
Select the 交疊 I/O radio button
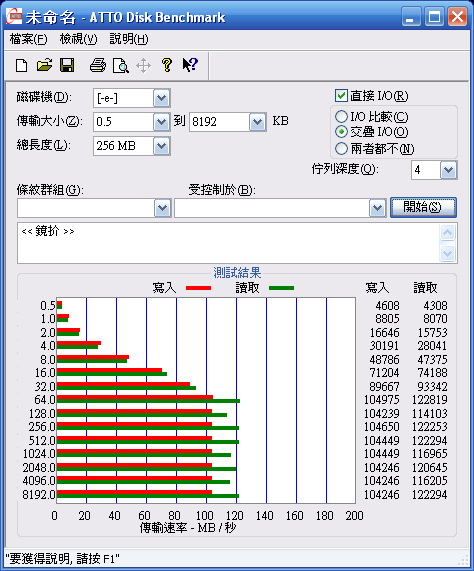(341, 132)
